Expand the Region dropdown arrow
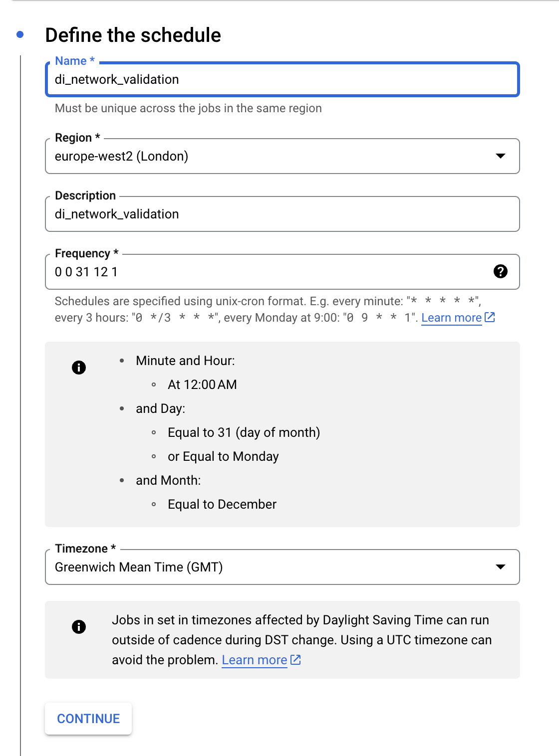Viewport: 559px width, 756px height. (501, 156)
